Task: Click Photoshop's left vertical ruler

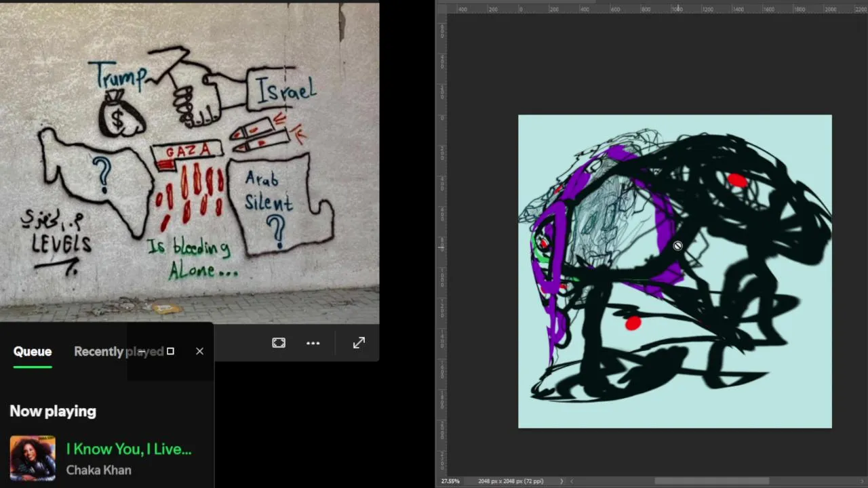Action: [x=441, y=244]
